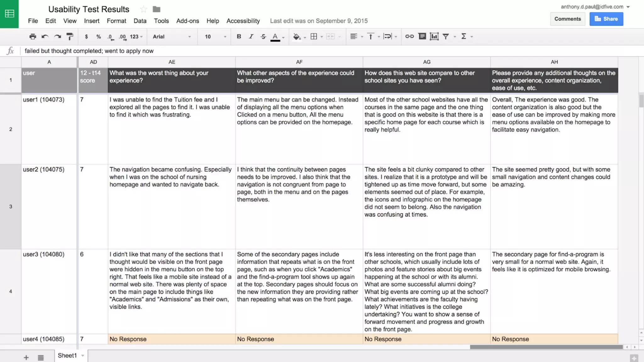Viewport: 644px width, 362px height.
Task: Open the fill color paint bucket
Action: (x=297, y=36)
